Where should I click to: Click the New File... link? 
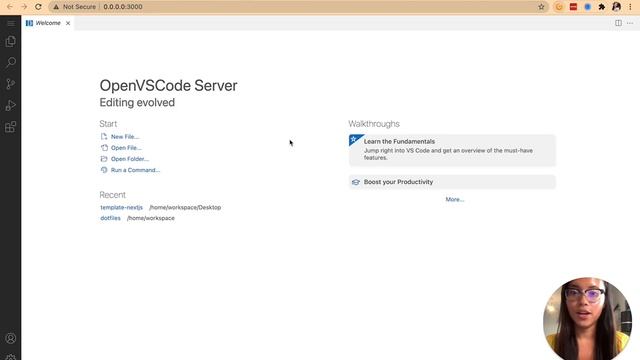pos(125,137)
